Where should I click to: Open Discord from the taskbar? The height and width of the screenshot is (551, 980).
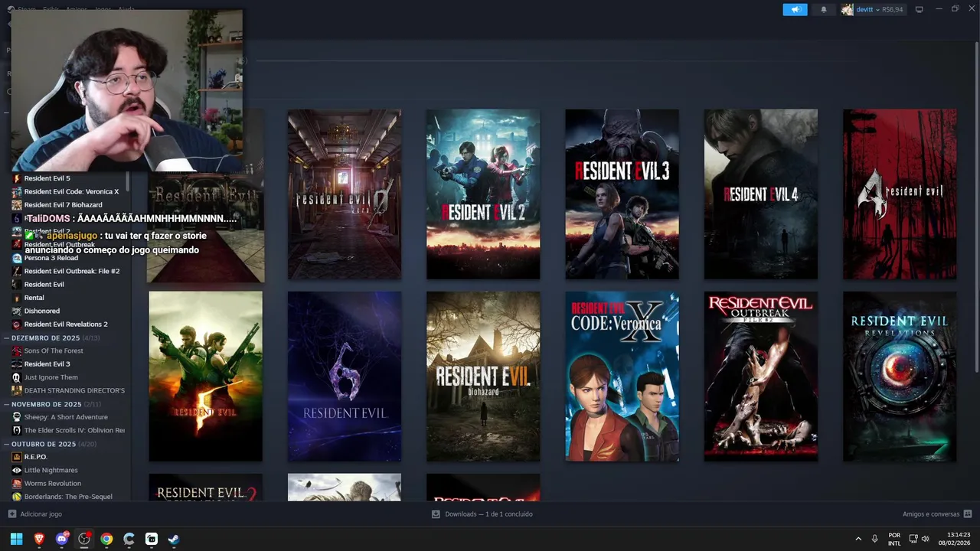[x=62, y=539]
